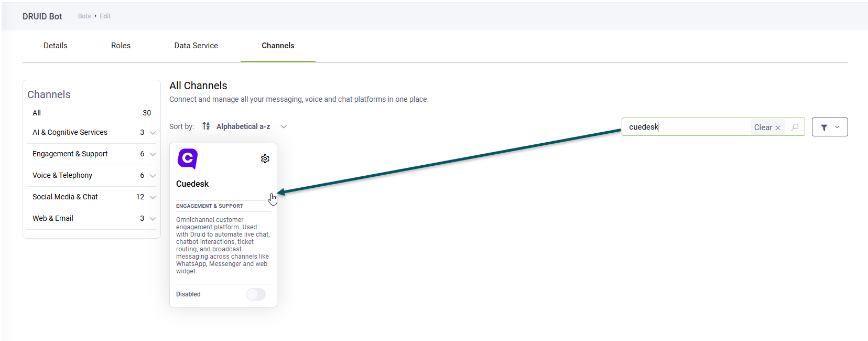Expand Web & Email category
Viewport: 868px width, 341px height.
153,219
